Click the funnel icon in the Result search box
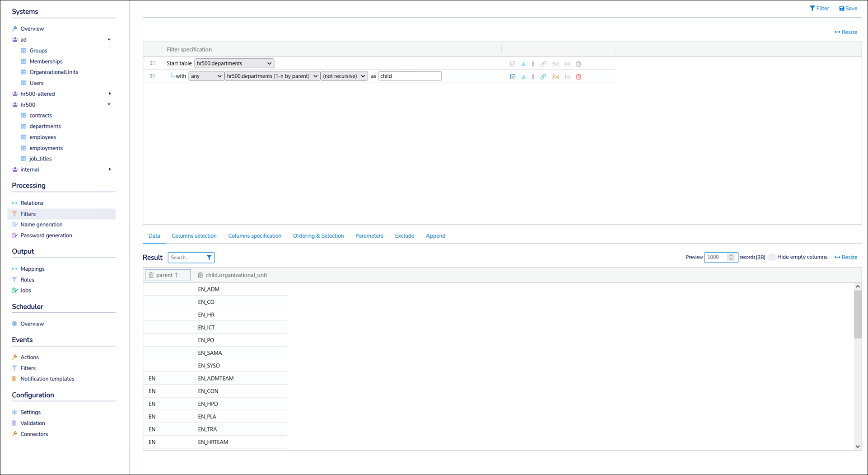This screenshot has width=868, height=475. pyautogui.click(x=209, y=258)
